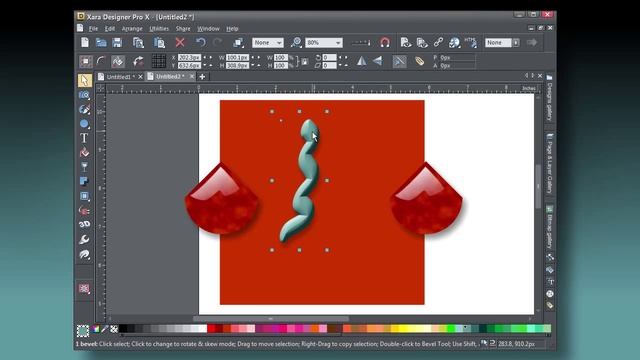Click the black color swatch on palette

[123, 329]
